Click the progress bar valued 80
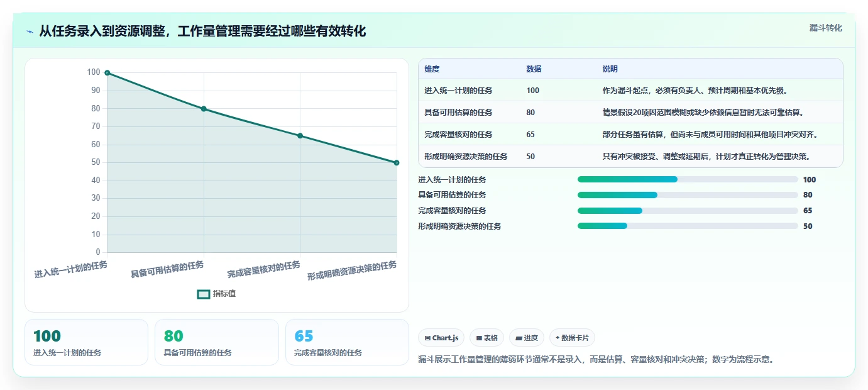The height and width of the screenshot is (390, 868). pyautogui.click(x=688, y=195)
